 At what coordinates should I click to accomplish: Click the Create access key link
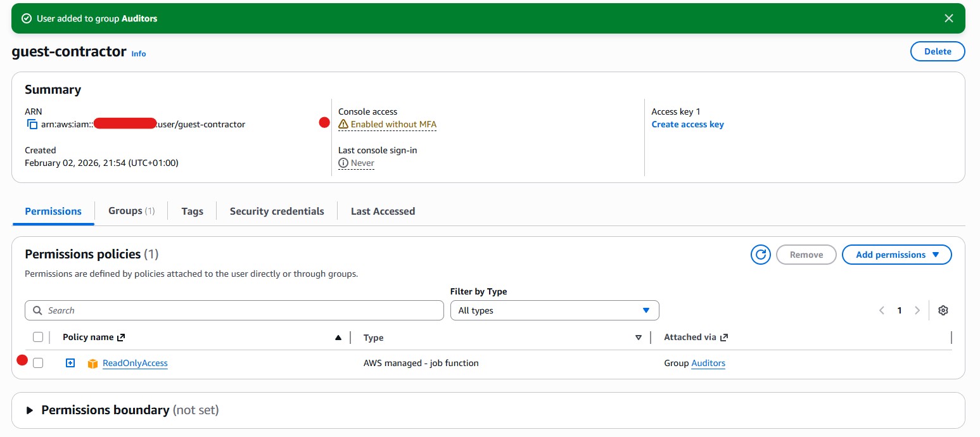point(687,125)
